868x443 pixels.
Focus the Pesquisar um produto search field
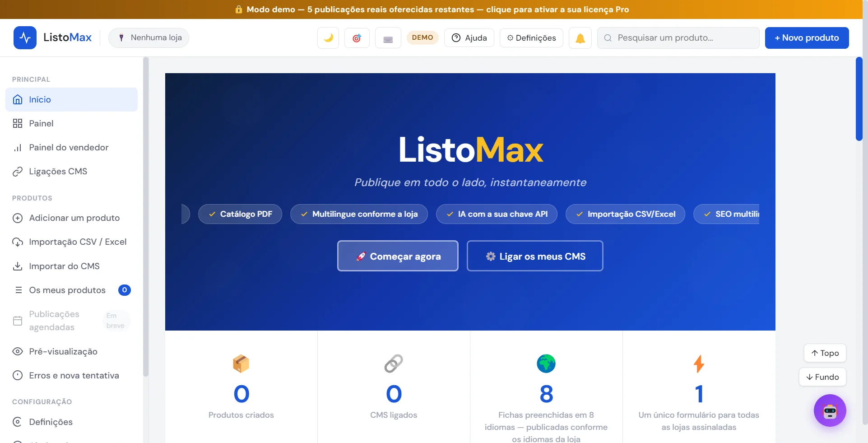pos(678,38)
